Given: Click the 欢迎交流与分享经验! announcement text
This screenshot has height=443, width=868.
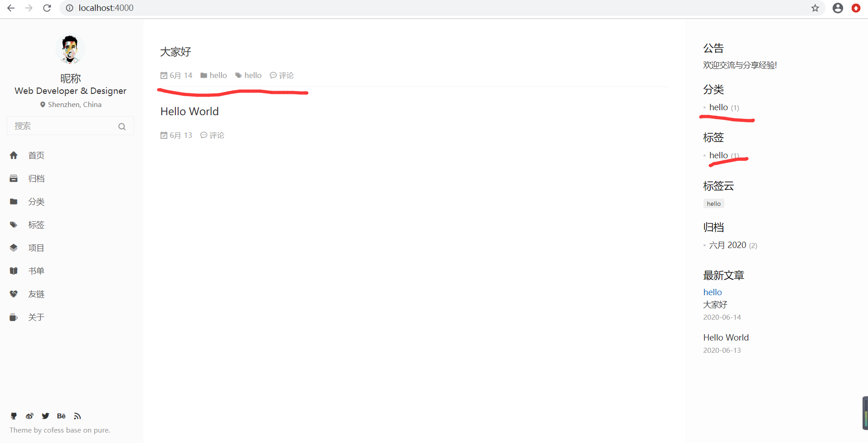Looking at the screenshot, I should tap(740, 65).
